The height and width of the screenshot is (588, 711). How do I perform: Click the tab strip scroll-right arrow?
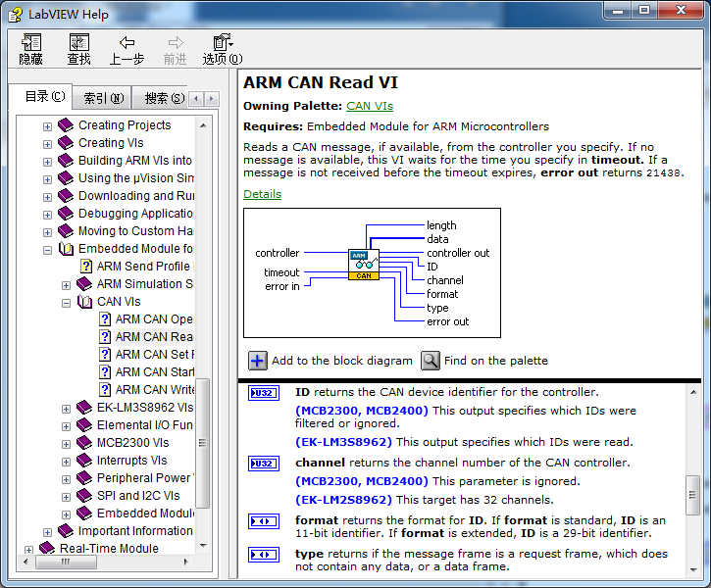(211, 98)
